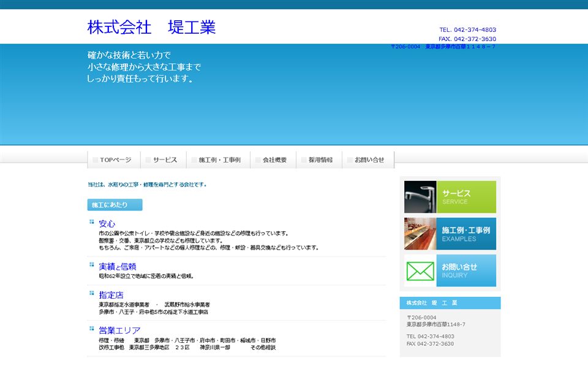588x368 pixels.
Task: Click the 安心 heading
Action: [x=107, y=224]
